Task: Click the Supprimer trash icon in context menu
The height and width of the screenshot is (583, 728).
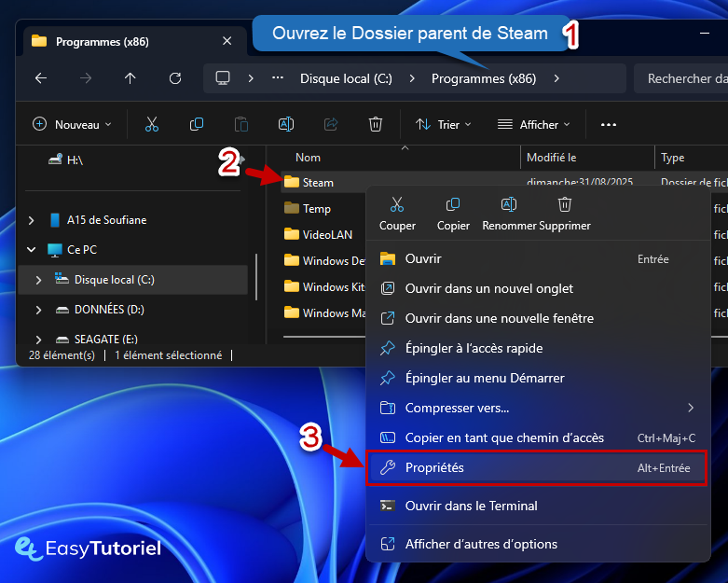Action: pyautogui.click(x=564, y=205)
